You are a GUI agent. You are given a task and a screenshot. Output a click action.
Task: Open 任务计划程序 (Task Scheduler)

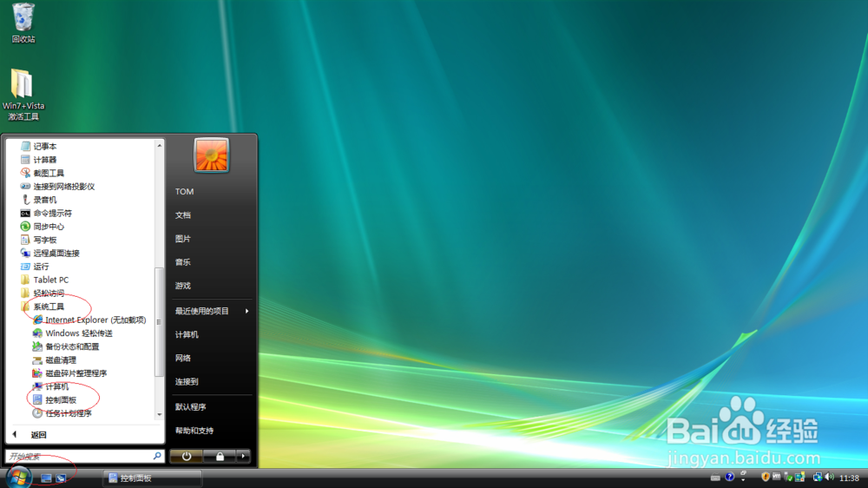[62, 413]
